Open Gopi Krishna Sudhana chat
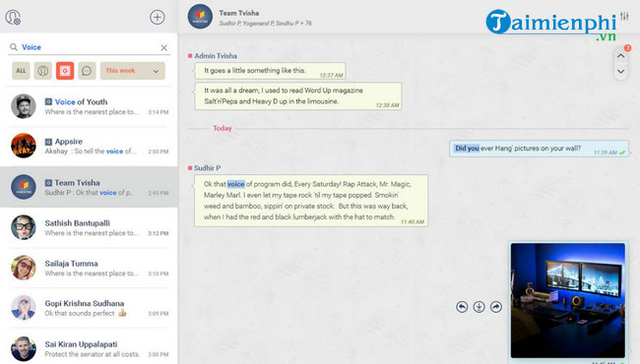Screen dimensions: 640x364 tap(89, 308)
